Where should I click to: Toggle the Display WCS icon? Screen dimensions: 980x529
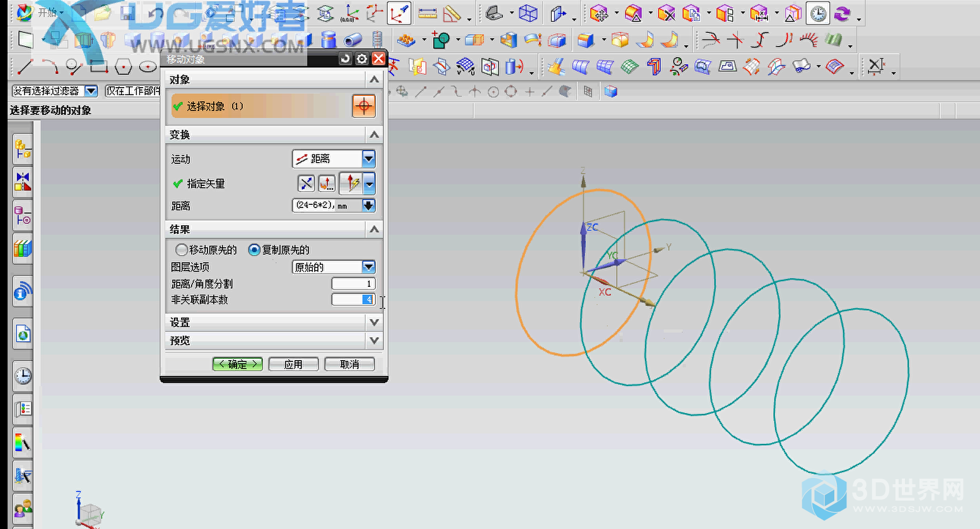click(399, 13)
